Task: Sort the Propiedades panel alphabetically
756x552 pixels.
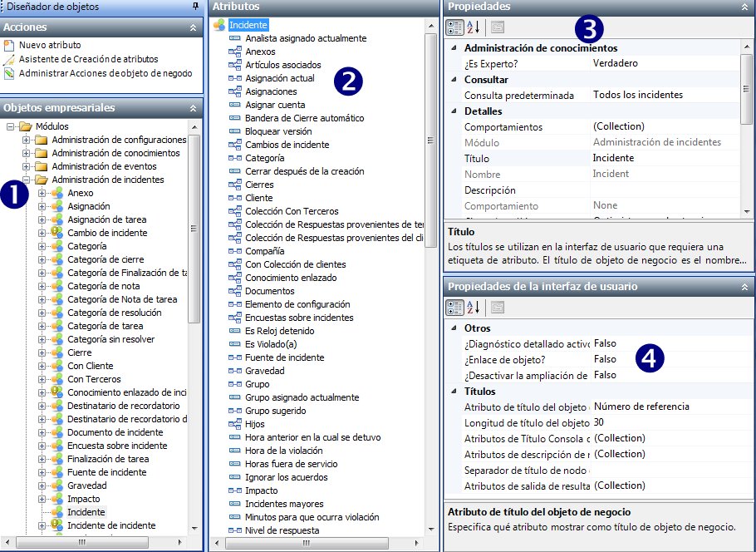Action: pos(473,27)
